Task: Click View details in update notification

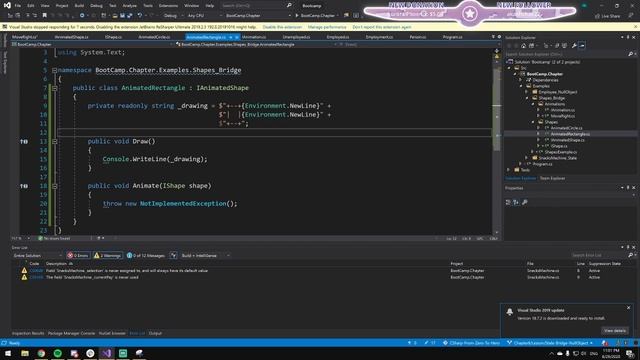Action: tap(615, 331)
